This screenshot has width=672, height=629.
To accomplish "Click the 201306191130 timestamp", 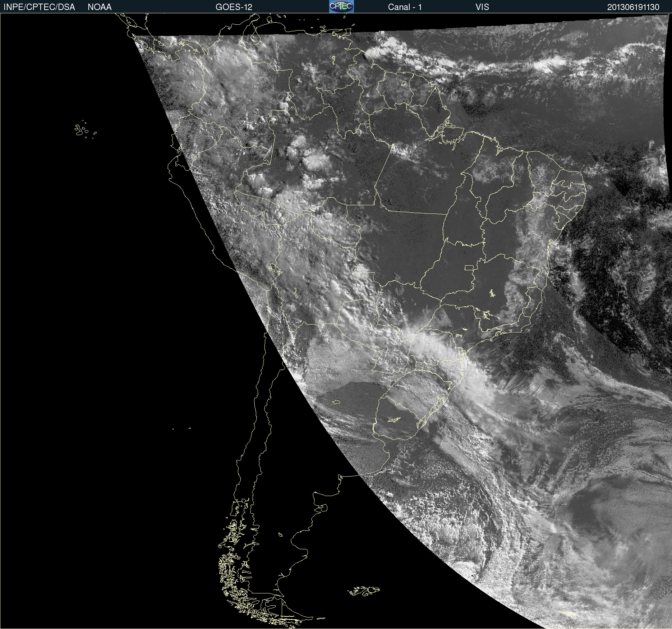I will (x=633, y=7).
